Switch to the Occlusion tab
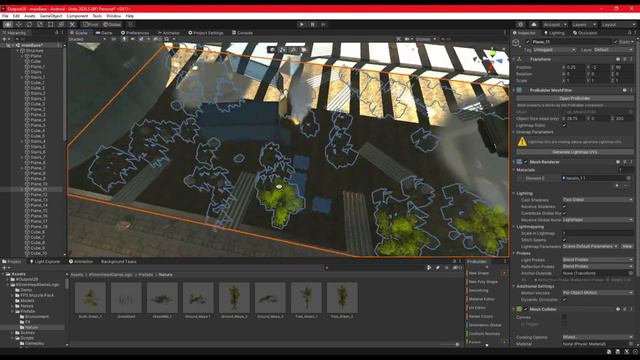The height and width of the screenshot is (360, 640). tap(585, 33)
